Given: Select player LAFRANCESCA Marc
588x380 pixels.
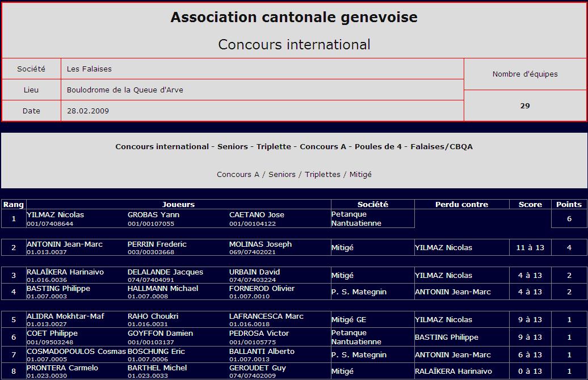Looking at the screenshot, I should tap(266, 316).
